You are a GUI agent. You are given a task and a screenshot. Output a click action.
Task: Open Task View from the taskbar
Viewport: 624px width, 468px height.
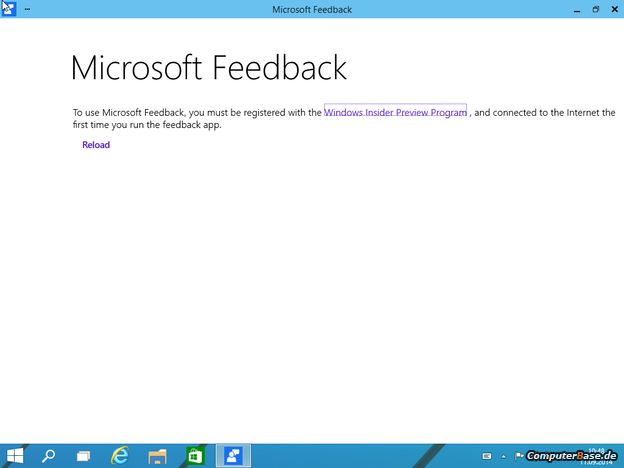pyautogui.click(x=84, y=456)
